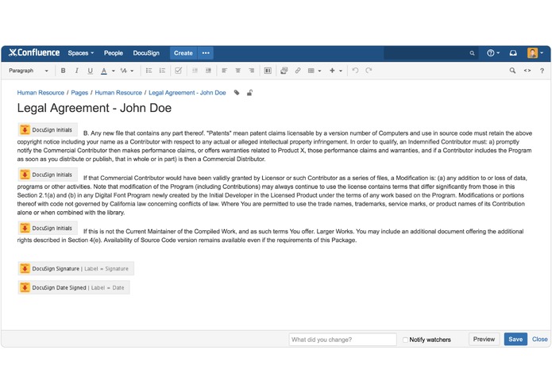Go to Pages breadcrumb link
Screen dimensions: 552x392
[79, 93]
